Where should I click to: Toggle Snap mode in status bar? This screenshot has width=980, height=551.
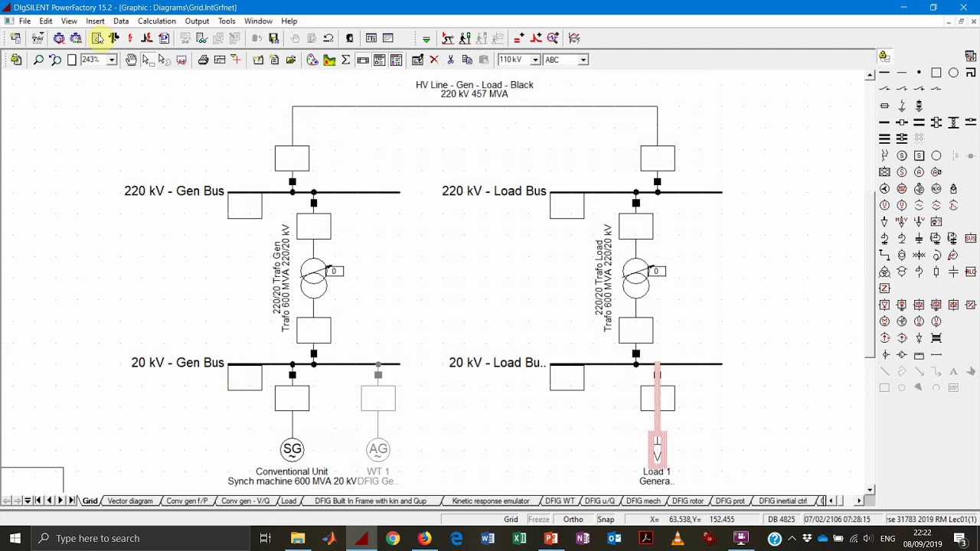pos(606,520)
